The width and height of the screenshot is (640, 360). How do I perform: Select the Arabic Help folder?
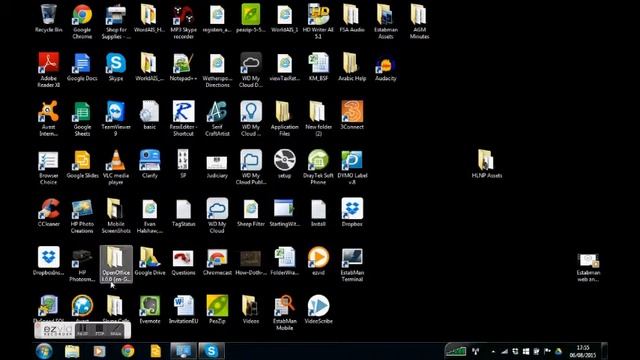tap(352, 67)
